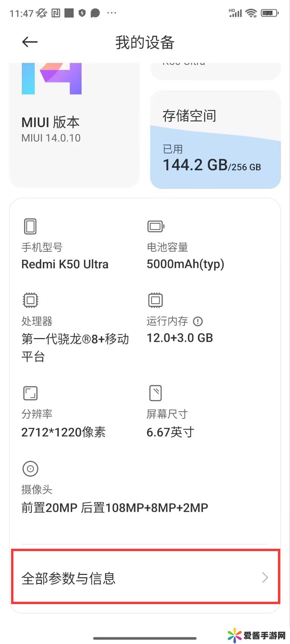Tap the 我的设备 page title
290x644 pixels.
[x=145, y=43]
